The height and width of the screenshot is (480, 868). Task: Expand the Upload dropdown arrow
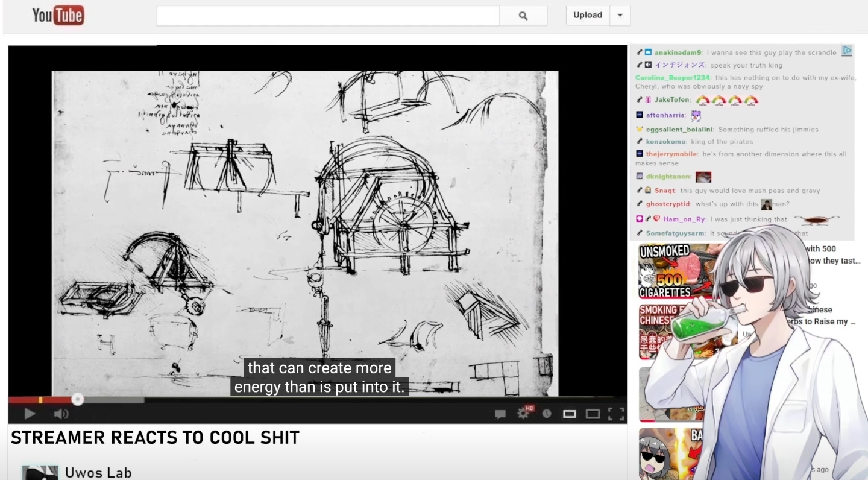click(x=620, y=16)
